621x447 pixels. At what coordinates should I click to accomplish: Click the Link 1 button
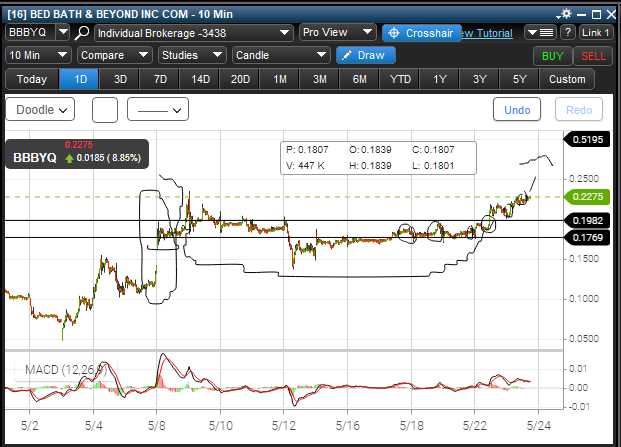tap(595, 32)
